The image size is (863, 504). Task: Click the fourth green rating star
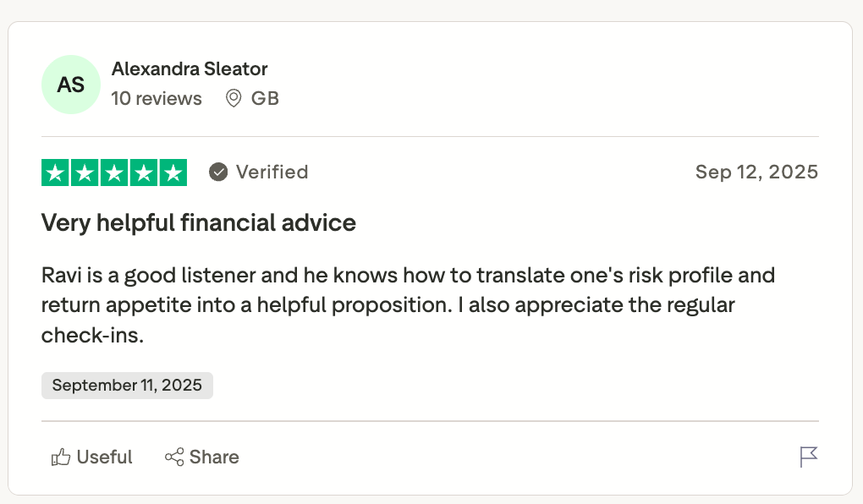[x=144, y=173]
